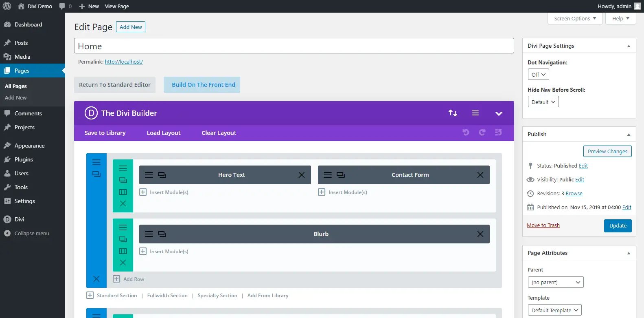Screen dimensions: 644x318
Task: Expand Screen Options
Action: pos(575,18)
